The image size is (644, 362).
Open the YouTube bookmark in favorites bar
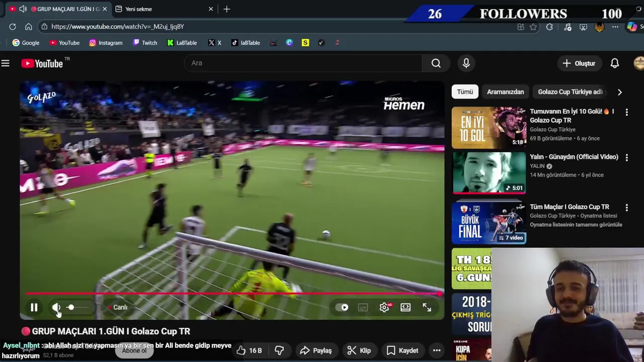click(x=64, y=43)
